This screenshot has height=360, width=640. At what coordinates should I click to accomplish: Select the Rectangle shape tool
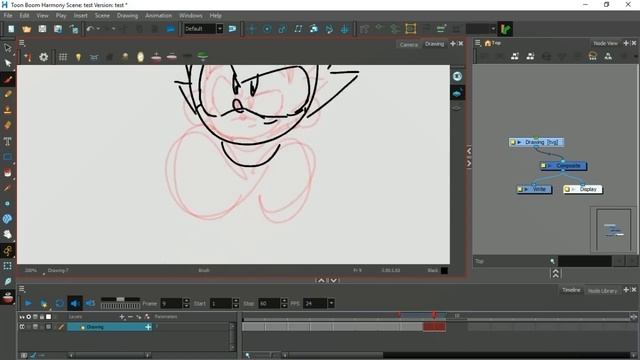click(8, 157)
